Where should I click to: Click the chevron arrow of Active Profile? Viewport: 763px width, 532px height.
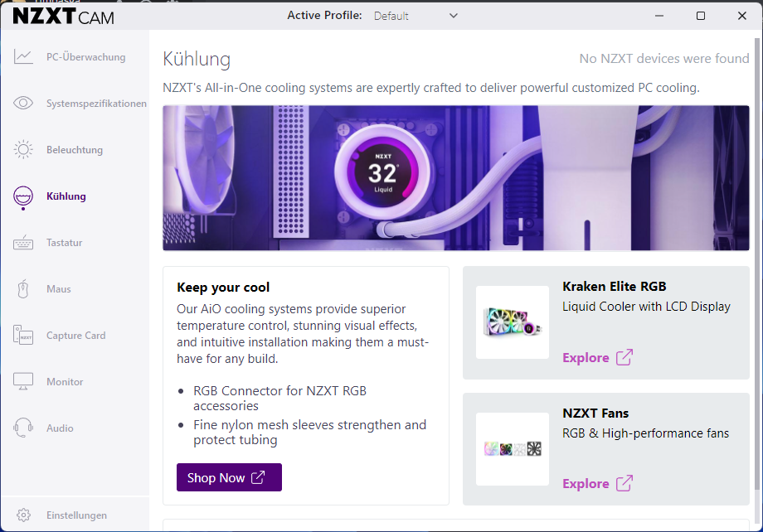pos(454,16)
